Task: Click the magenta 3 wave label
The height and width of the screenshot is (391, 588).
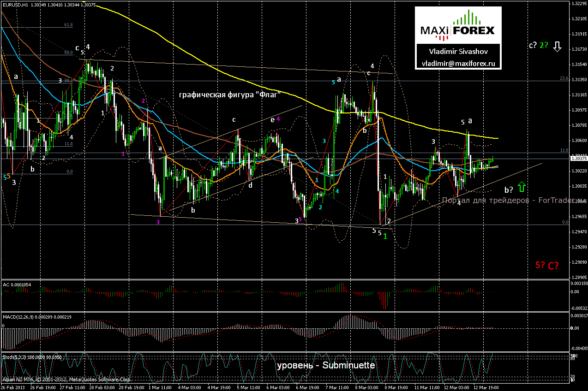Action: [x=158, y=222]
